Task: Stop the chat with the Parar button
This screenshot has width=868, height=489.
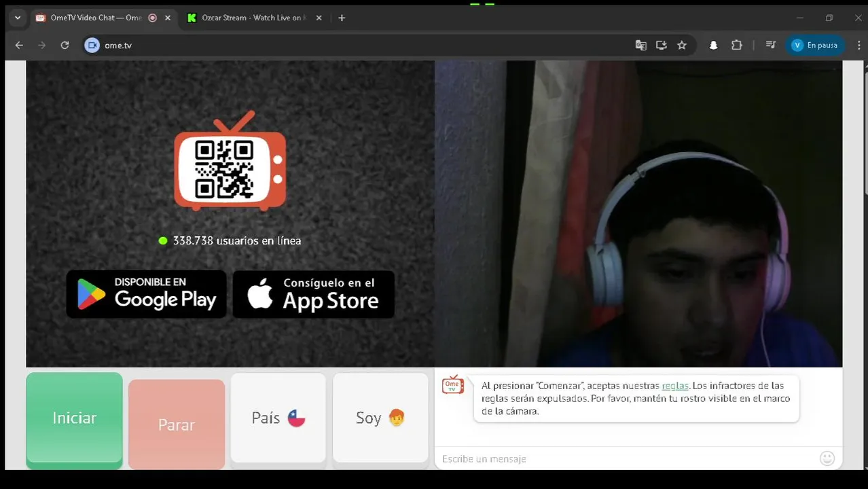Action: [177, 424]
